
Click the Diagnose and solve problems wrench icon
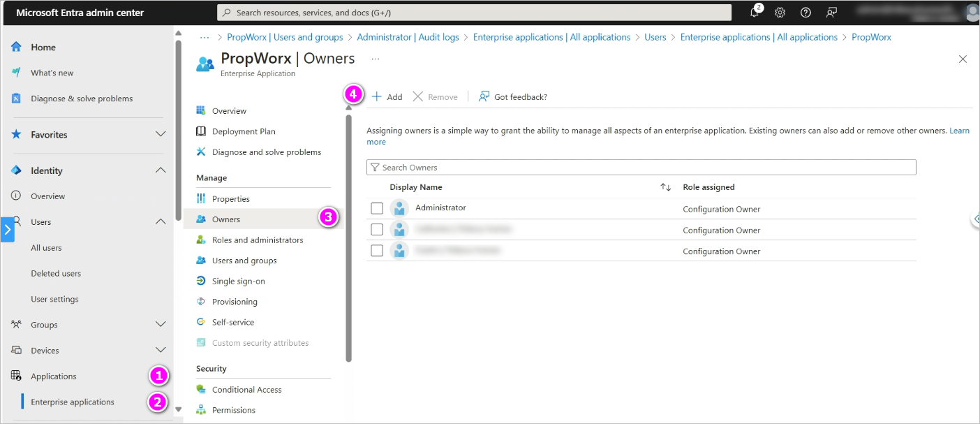coord(201,152)
